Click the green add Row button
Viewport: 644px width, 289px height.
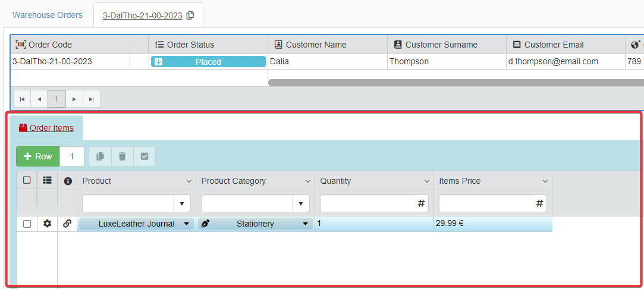pyautogui.click(x=38, y=156)
